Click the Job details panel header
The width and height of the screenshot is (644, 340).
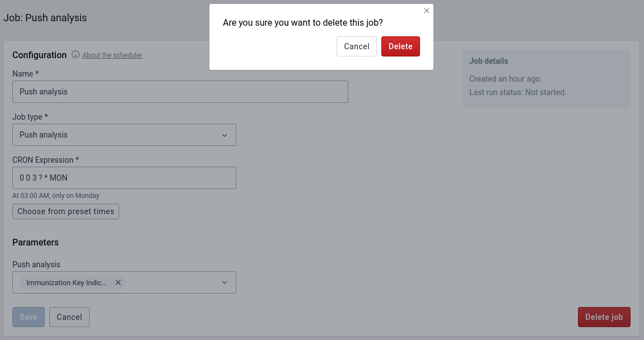coord(489,61)
